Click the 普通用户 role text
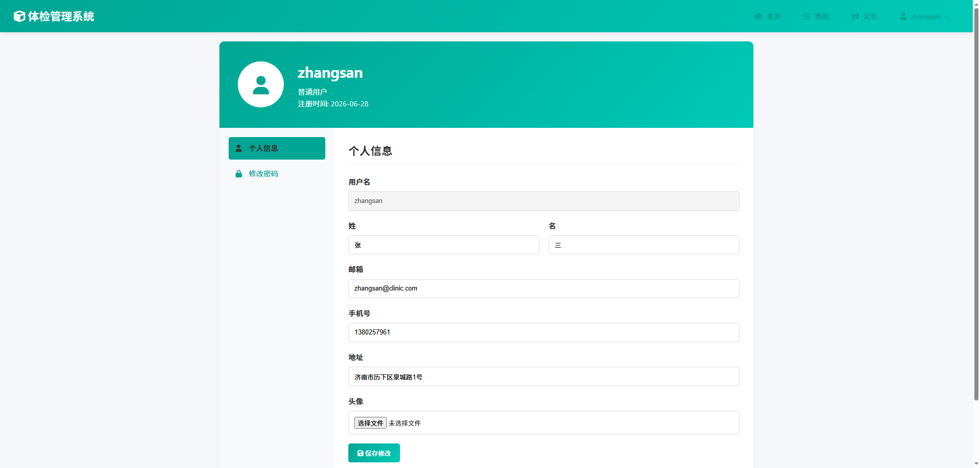This screenshot has height=468, width=980. point(313,92)
